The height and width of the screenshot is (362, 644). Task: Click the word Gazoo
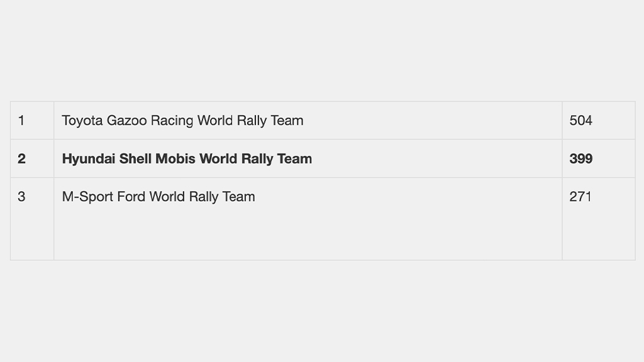(127, 121)
